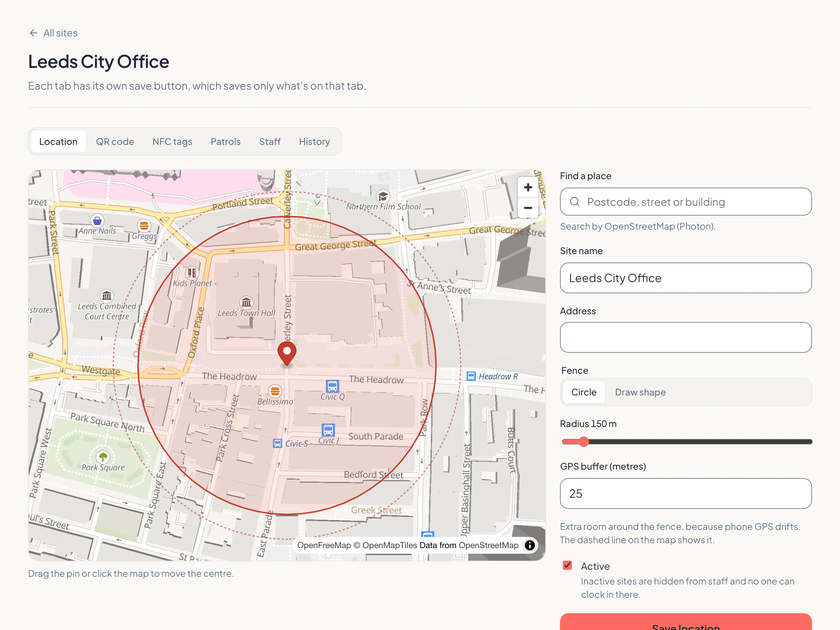Click the GPS buffer metres field
Screen dimensions: 840x630
[x=686, y=493]
